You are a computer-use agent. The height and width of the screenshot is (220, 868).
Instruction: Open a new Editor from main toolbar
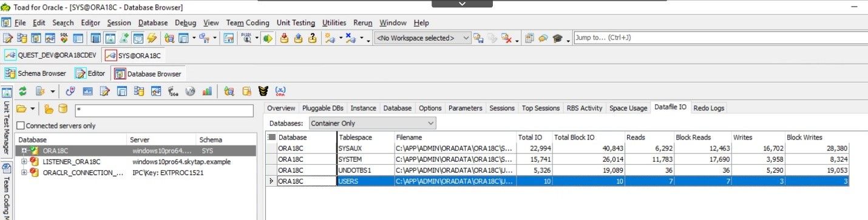(x=8, y=38)
